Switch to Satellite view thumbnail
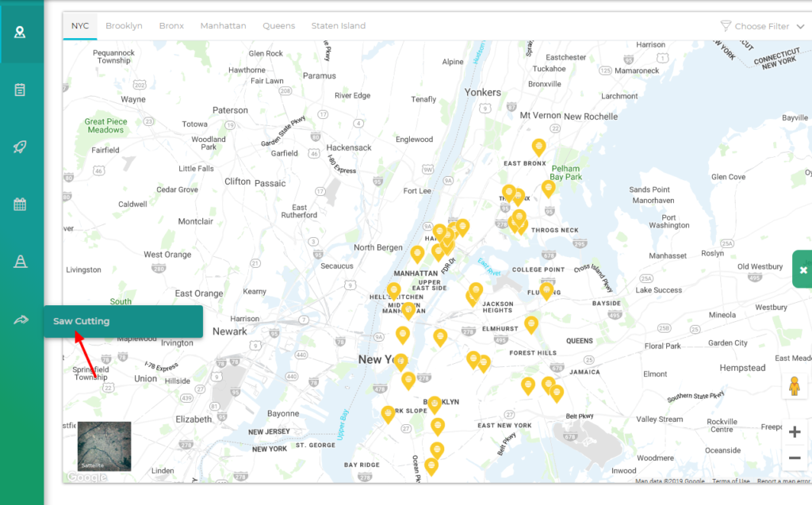Viewport: 812px width, 505px height. 104,446
